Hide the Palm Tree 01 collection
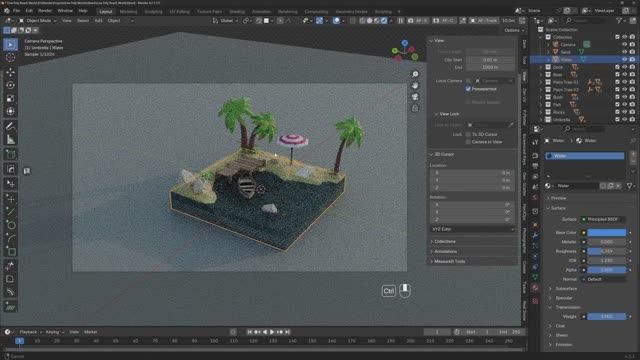Image resolution: width=640 pixels, height=360 pixels. (x=624, y=82)
